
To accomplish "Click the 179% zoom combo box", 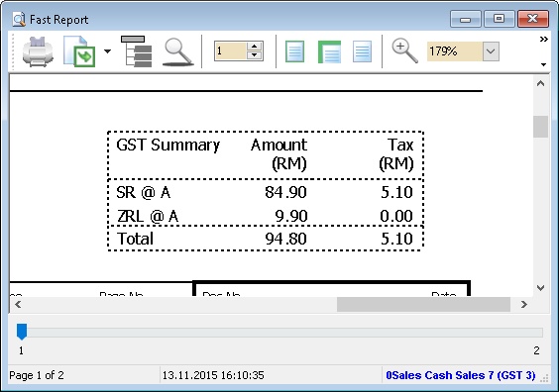I will tap(455, 51).
